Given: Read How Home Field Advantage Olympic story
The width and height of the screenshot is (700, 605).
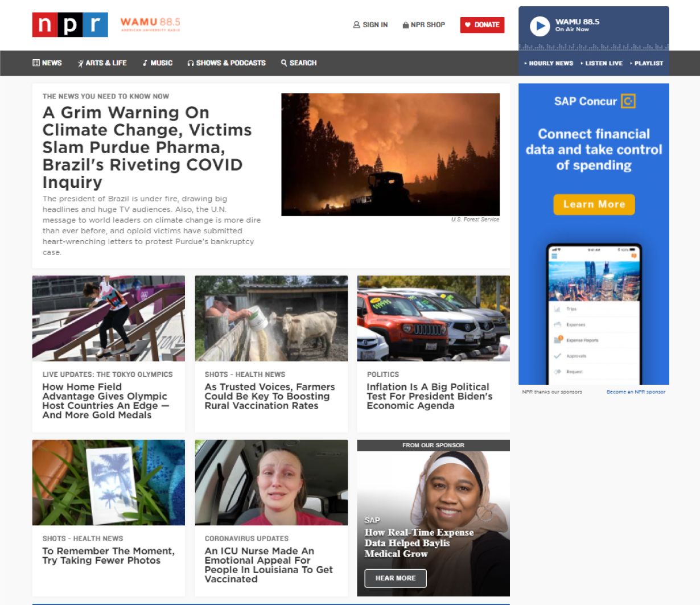Looking at the screenshot, I should (x=106, y=401).
